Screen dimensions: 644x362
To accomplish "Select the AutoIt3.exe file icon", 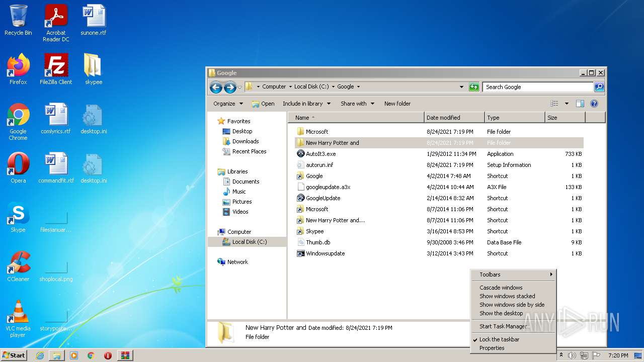I will (301, 154).
